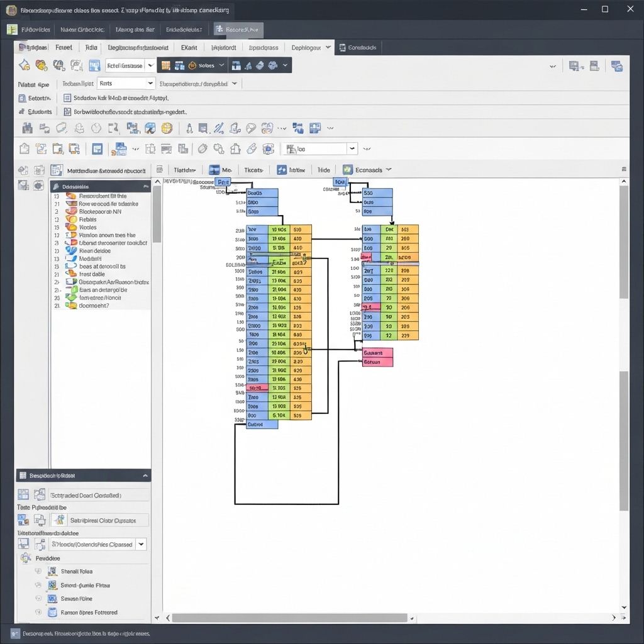Click the Students button below Eetortr

36,112
